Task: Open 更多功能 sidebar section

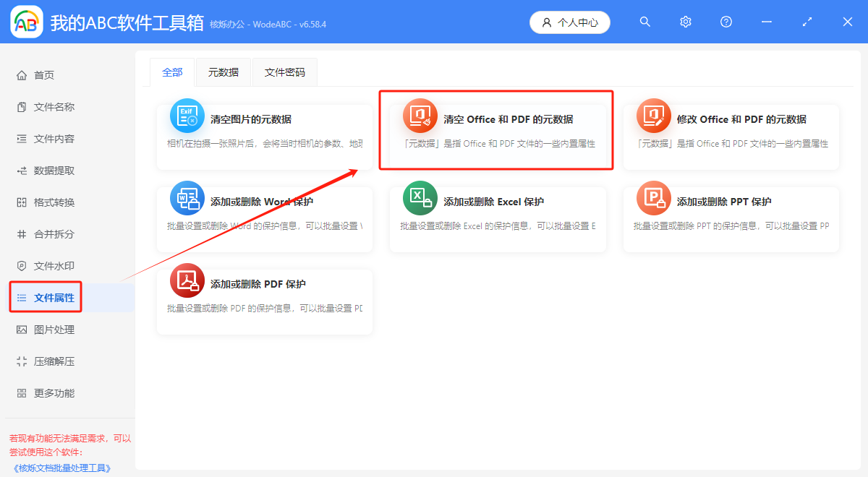Action: click(54, 393)
